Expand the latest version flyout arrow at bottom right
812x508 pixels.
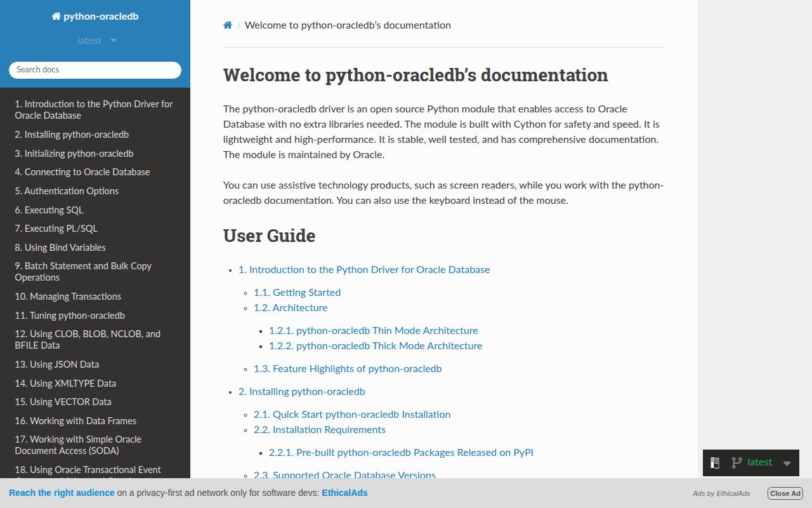[x=787, y=464]
